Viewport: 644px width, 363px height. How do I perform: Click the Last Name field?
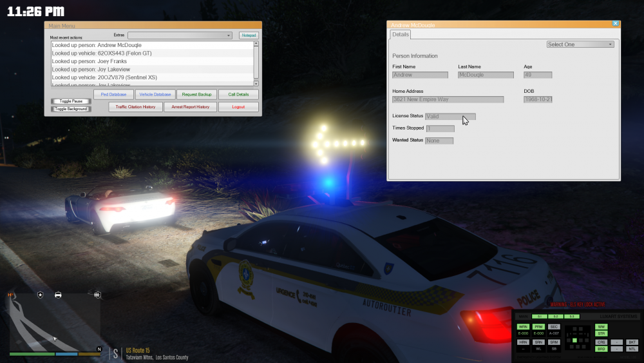pos(486,75)
